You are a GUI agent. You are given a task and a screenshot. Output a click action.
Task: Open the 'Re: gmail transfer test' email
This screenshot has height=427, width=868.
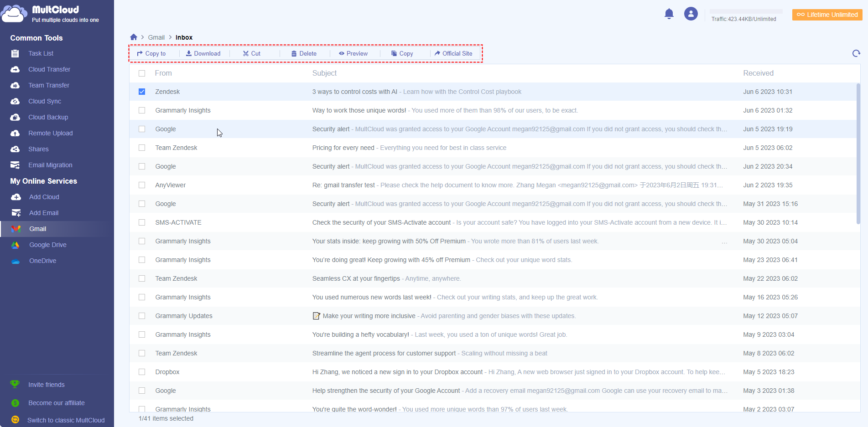pyautogui.click(x=343, y=185)
